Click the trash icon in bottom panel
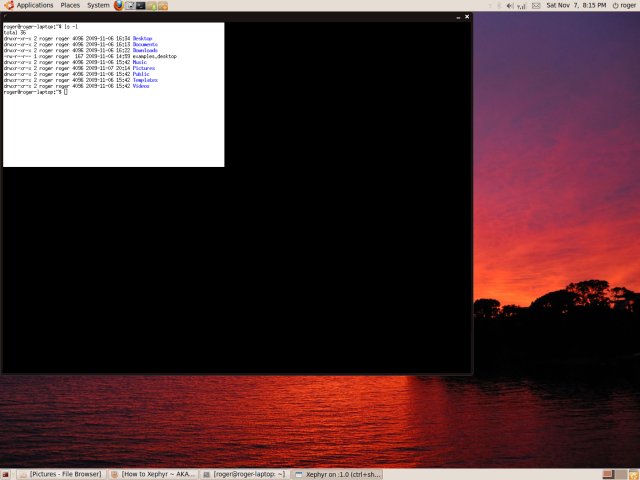Viewport: 640px width, 480px height. pyautogui.click(x=634, y=474)
